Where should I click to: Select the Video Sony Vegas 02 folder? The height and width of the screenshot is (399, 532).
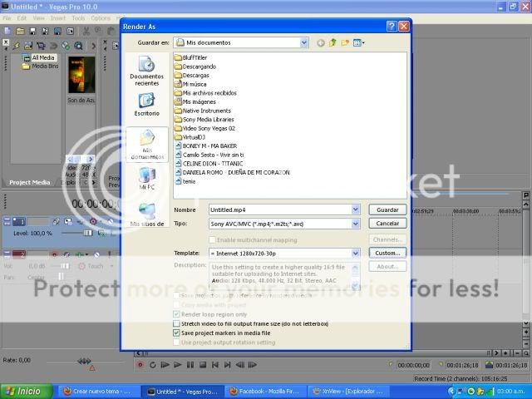[x=205, y=128]
